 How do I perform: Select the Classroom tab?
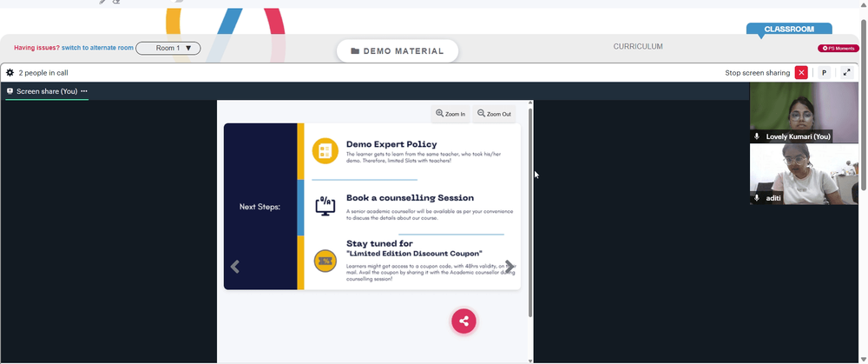coord(789,30)
